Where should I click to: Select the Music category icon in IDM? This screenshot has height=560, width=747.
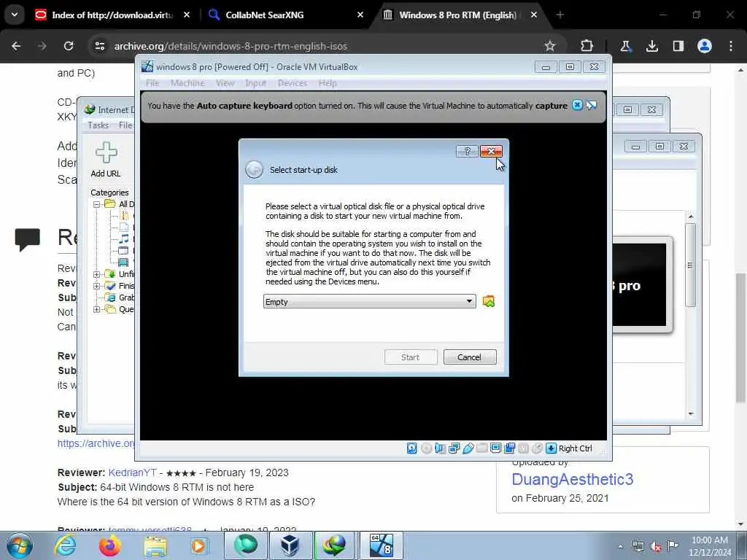(124, 238)
